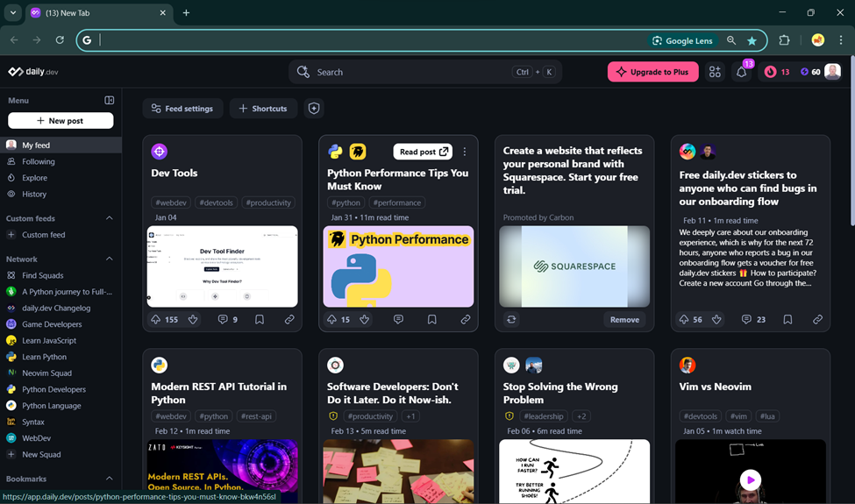
Task: Collapse Custom feeds section
Action: (109, 218)
